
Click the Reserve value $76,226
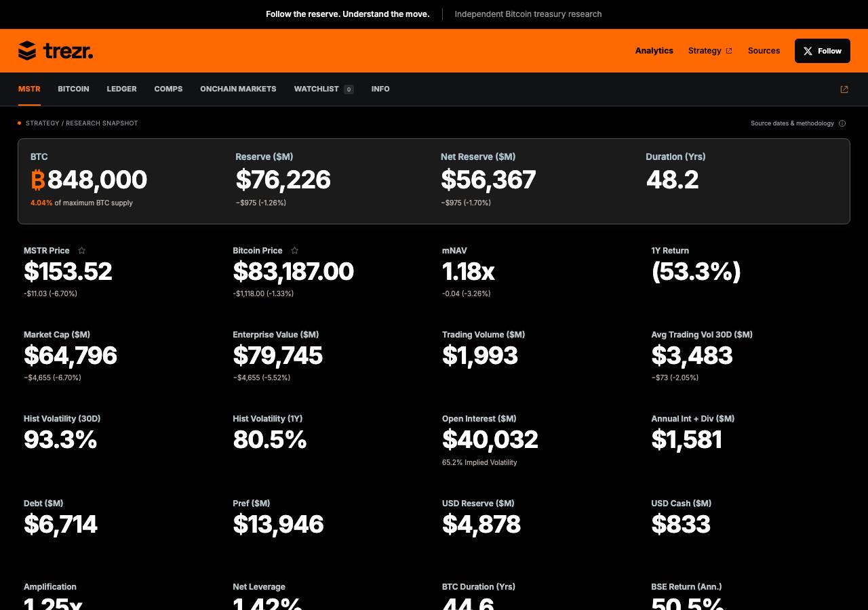coord(283,180)
